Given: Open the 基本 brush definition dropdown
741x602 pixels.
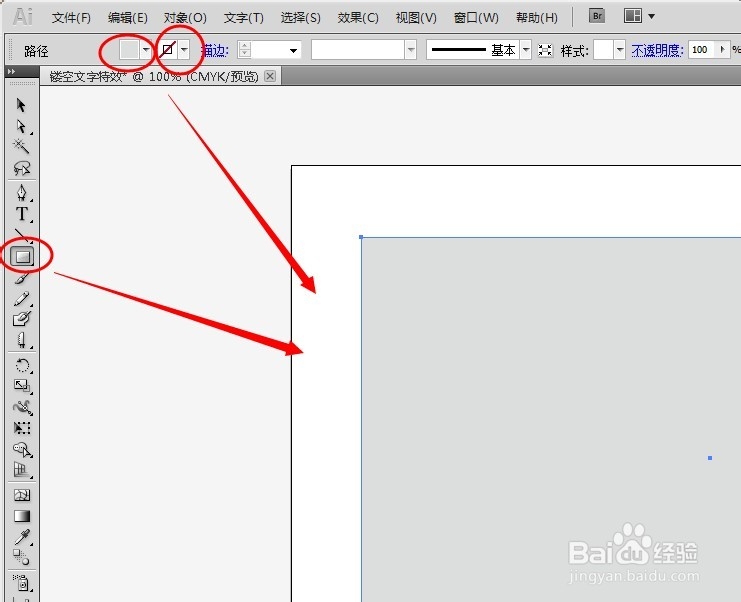Looking at the screenshot, I should (526, 49).
